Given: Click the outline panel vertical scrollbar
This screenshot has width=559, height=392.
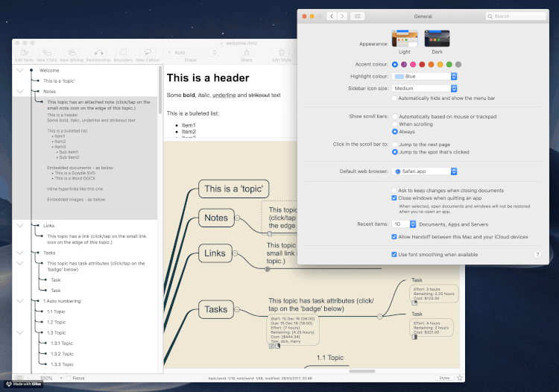Looking at the screenshot, I should pos(160,90).
